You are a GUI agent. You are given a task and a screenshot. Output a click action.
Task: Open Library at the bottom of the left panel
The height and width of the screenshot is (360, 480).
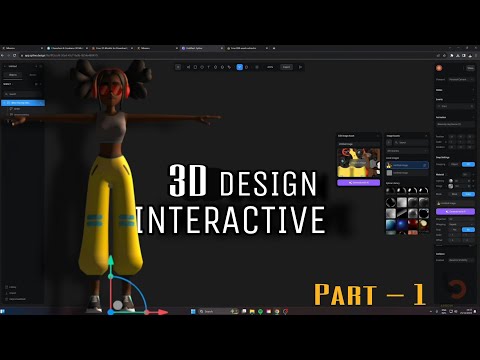click(x=11, y=287)
